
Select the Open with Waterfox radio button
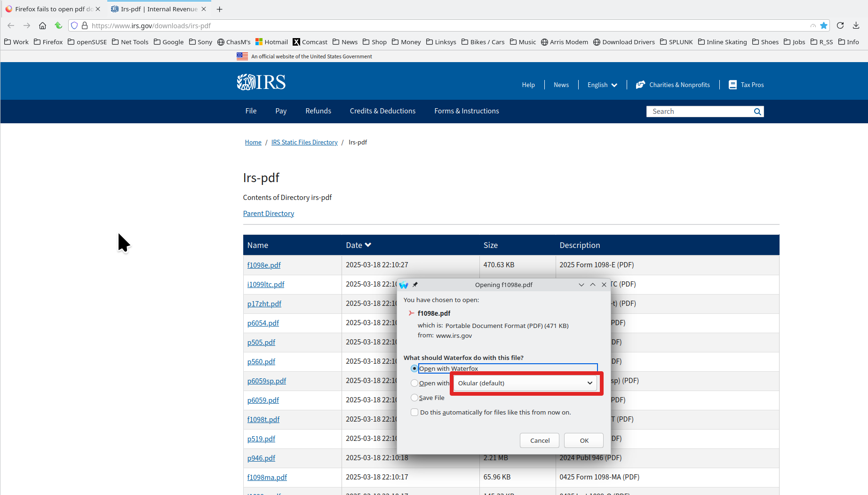click(414, 368)
